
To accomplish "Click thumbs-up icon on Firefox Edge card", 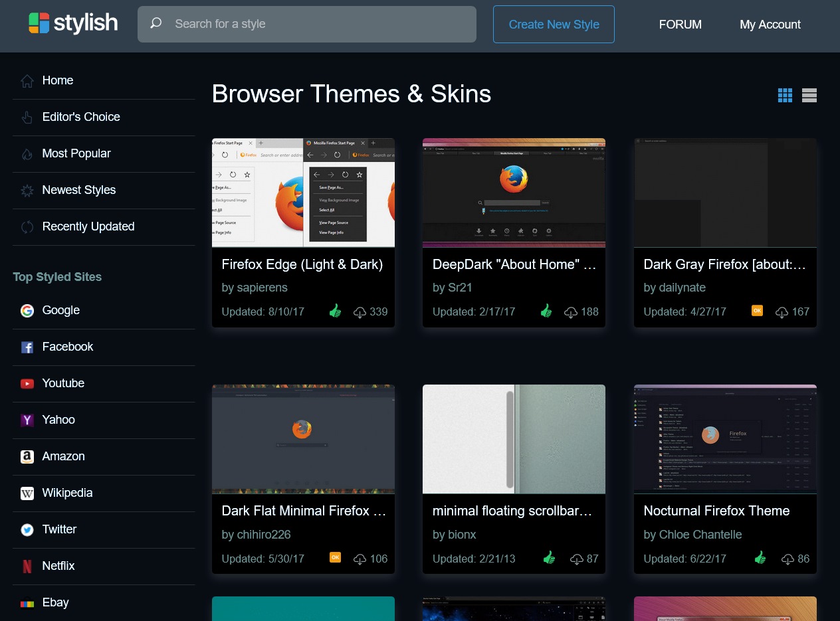I will (335, 311).
